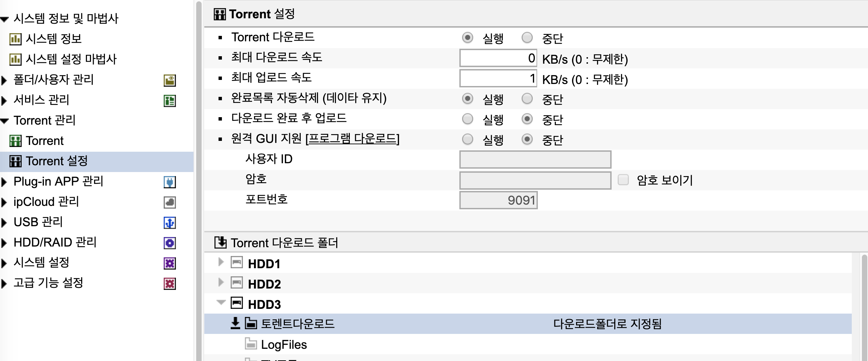868x361 pixels.
Task: Click the ipCloud 관리 cloud icon
Action: coord(170,202)
